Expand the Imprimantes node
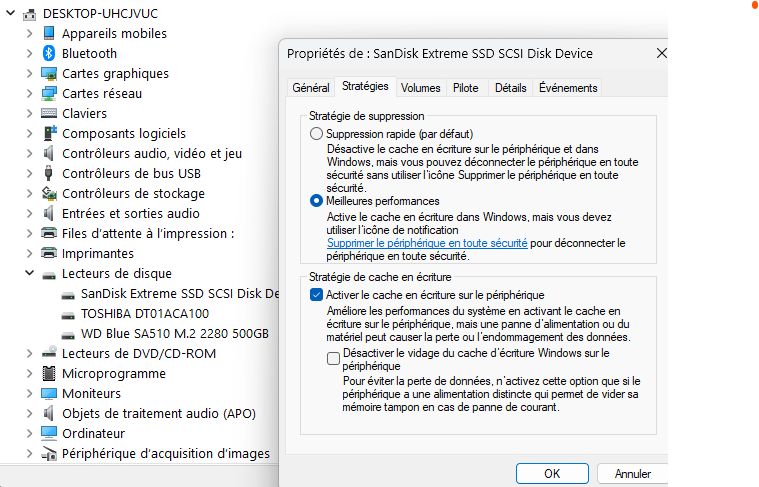The height and width of the screenshot is (487, 759). tap(30, 253)
